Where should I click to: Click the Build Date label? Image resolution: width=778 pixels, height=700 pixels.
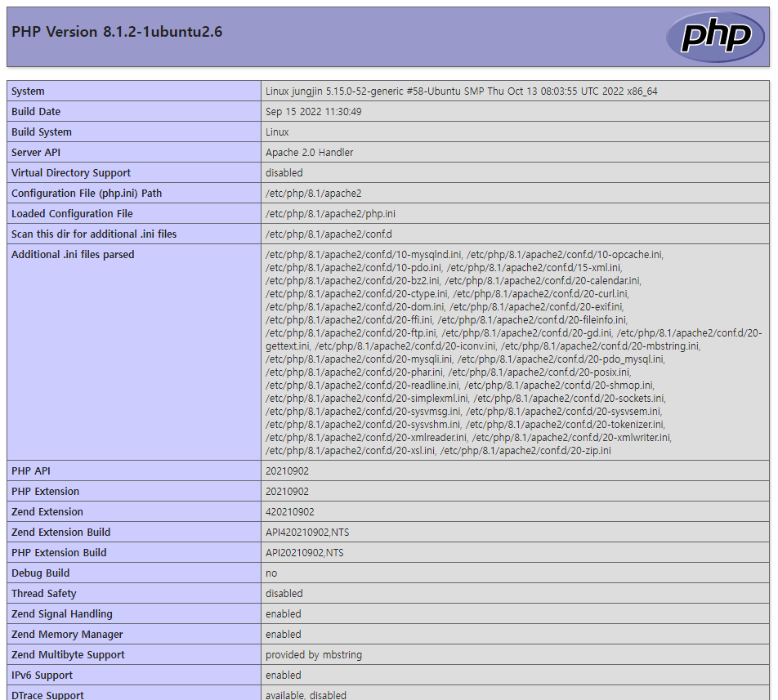[36, 112]
